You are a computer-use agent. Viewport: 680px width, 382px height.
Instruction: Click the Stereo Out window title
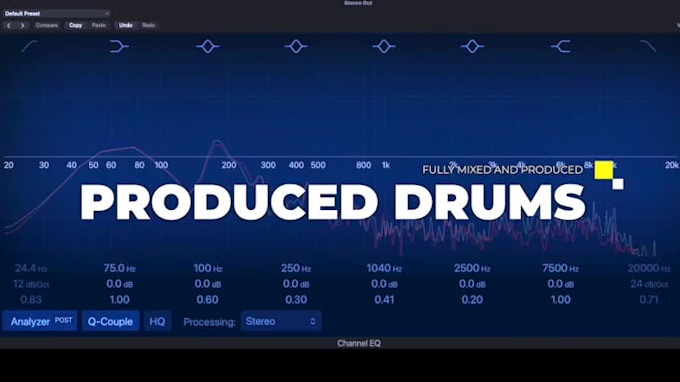[x=358, y=3]
